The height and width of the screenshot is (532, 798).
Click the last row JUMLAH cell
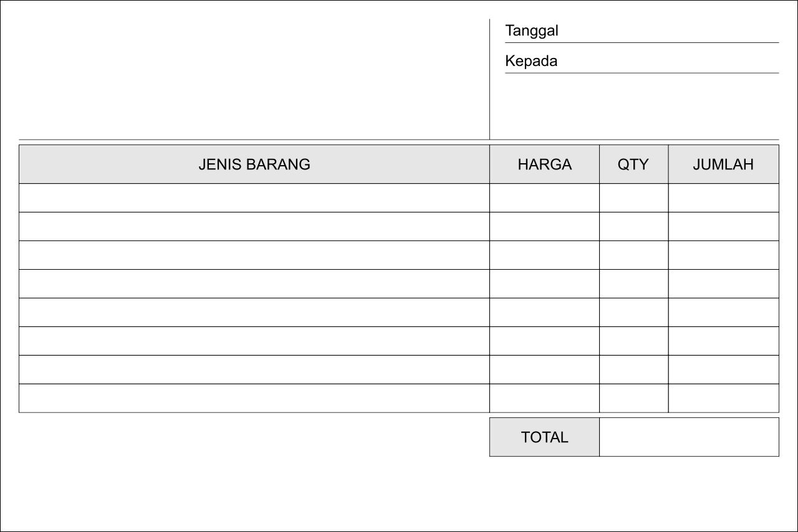pos(723,399)
